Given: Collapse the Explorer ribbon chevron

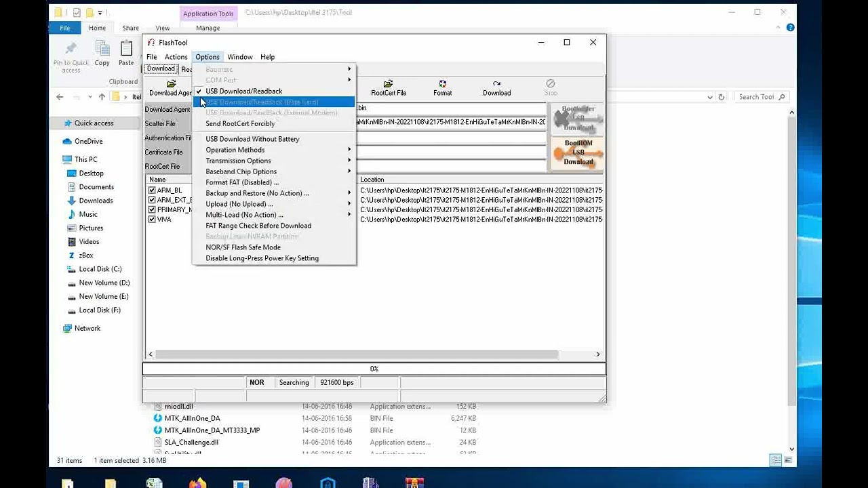Looking at the screenshot, I should [778, 28].
